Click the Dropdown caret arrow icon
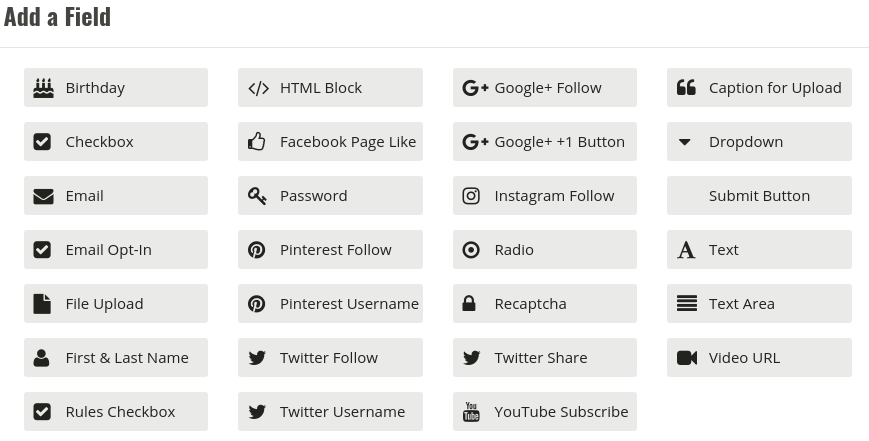This screenshot has width=869, height=441. point(684,142)
